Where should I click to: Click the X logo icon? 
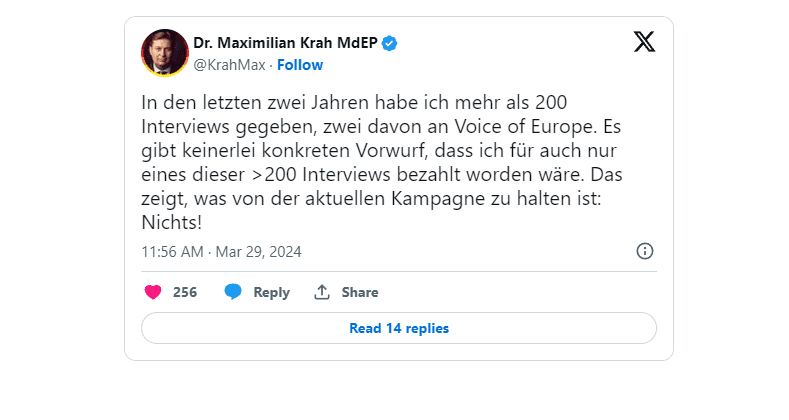pos(645,42)
